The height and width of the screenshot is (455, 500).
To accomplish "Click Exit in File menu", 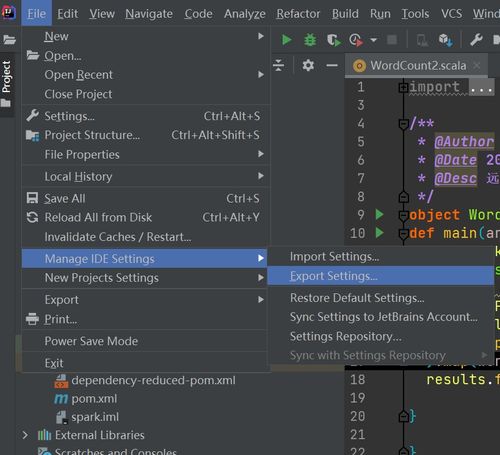I will pos(145,363).
